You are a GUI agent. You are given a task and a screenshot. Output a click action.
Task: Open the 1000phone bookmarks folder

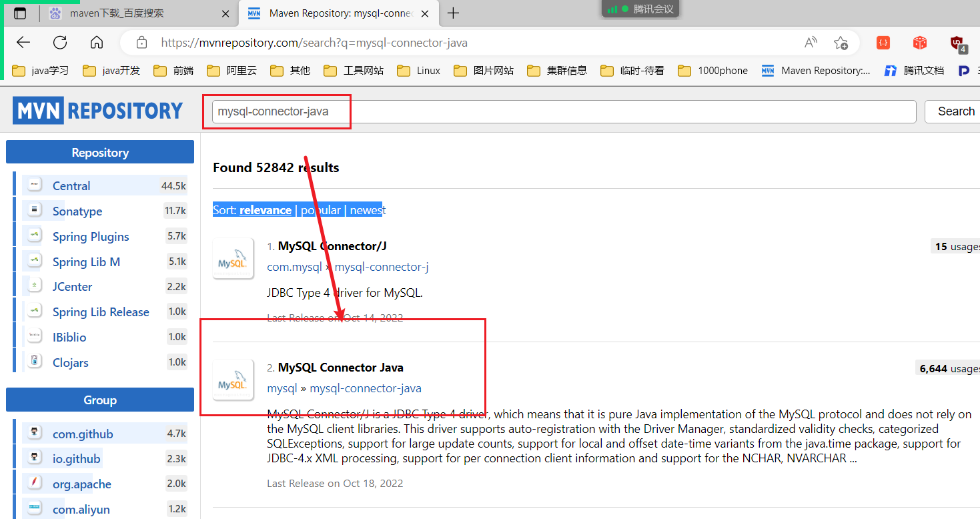(712, 70)
